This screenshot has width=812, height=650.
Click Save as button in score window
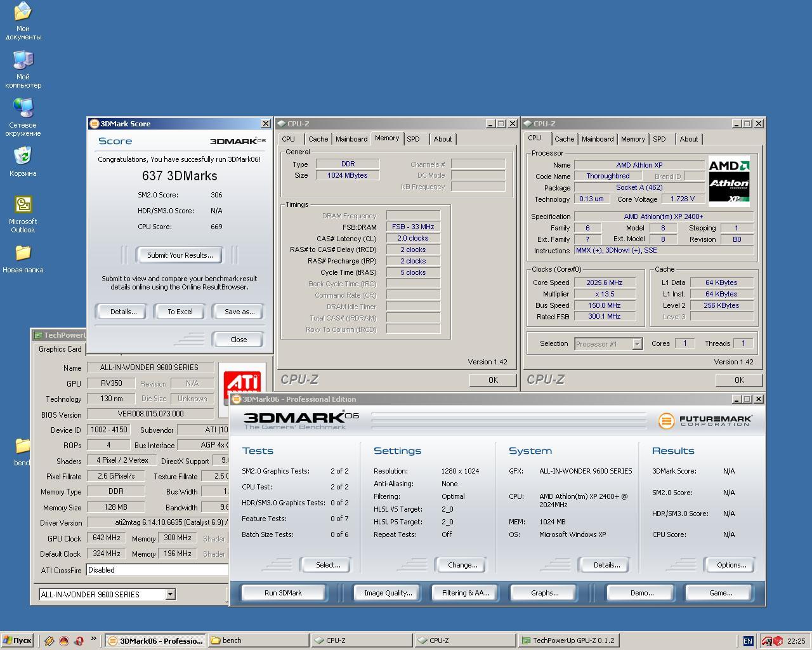click(x=240, y=312)
